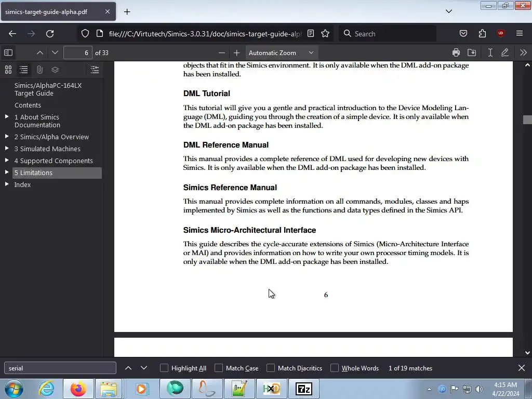532x399 pixels.
Task: Click scrollbar down arrow
Action: (x=527, y=353)
